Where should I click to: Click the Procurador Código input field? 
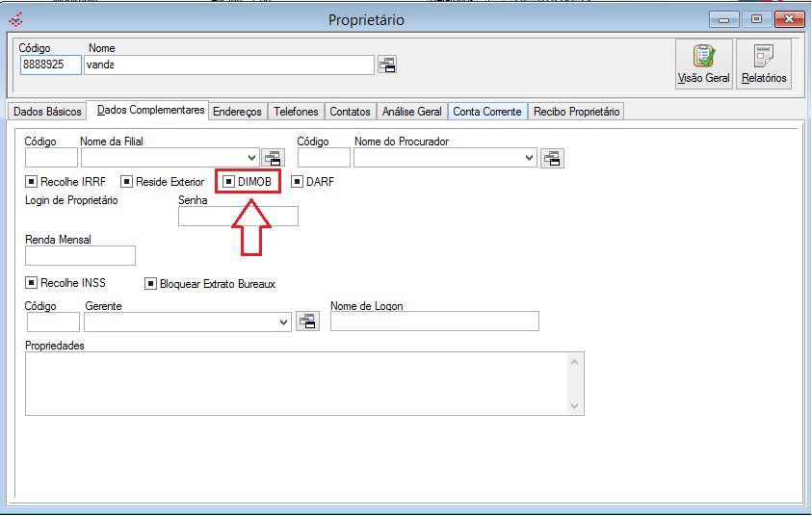tap(324, 157)
